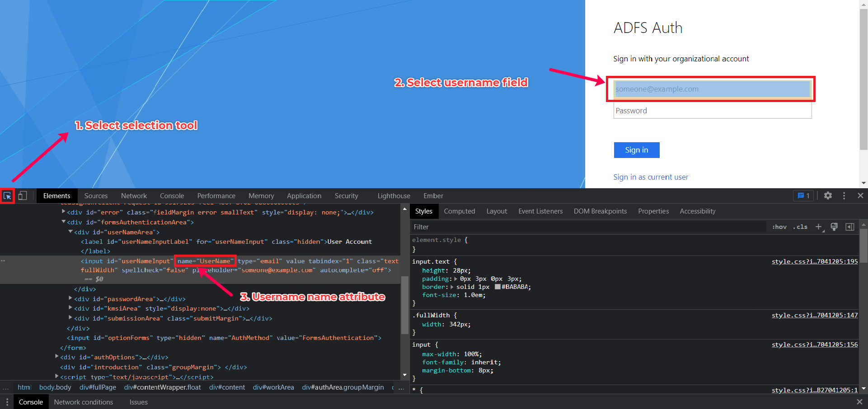868x409 pixels.
Task: Open the Properties pane tab
Action: tap(653, 211)
